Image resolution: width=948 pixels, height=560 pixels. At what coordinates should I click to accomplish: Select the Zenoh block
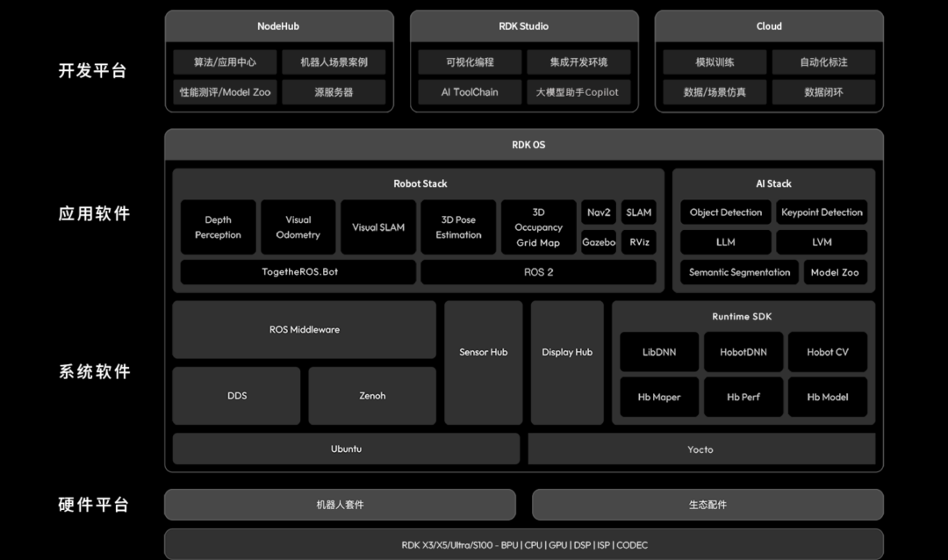[x=372, y=396]
